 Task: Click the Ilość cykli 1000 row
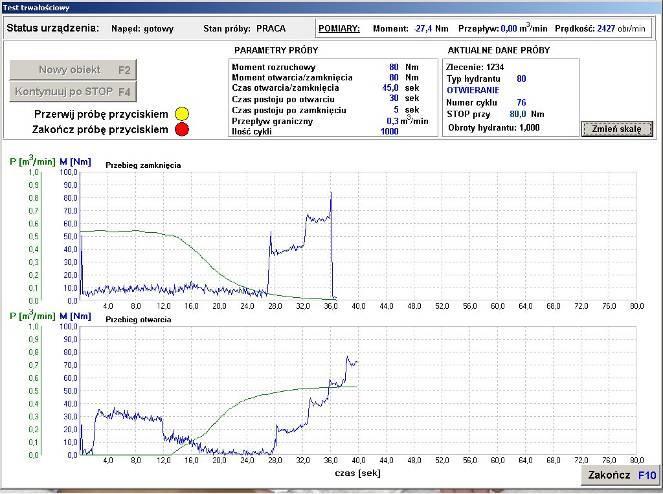(x=315, y=132)
